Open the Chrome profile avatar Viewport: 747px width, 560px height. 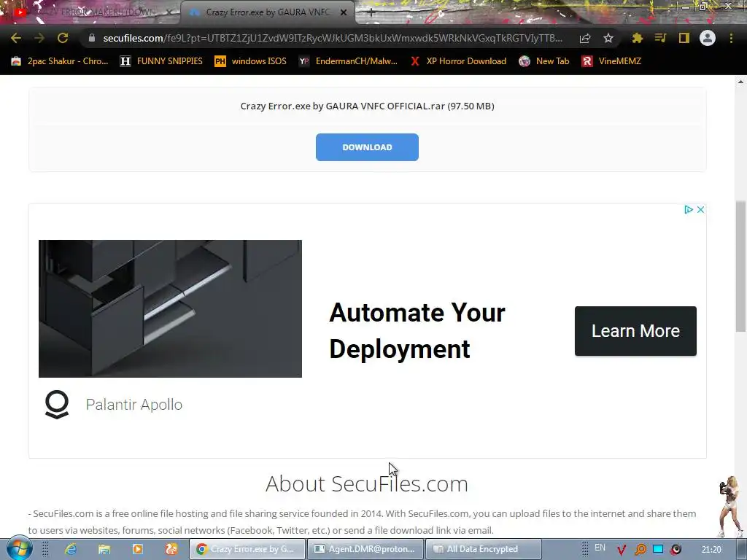pyautogui.click(x=708, y=38)
